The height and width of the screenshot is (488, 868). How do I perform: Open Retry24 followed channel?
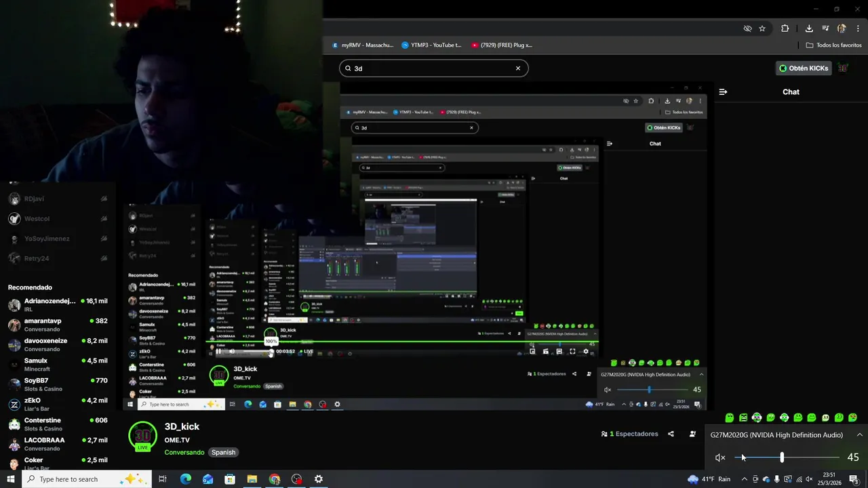click(x=58, y=258)
